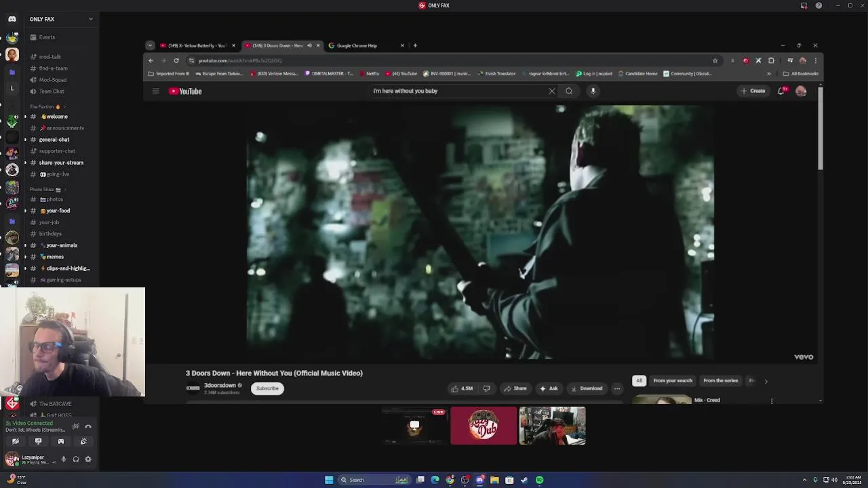This screenshot has height=488, width=868.
Task: Start a Discord activity
Action: [60, 441]
